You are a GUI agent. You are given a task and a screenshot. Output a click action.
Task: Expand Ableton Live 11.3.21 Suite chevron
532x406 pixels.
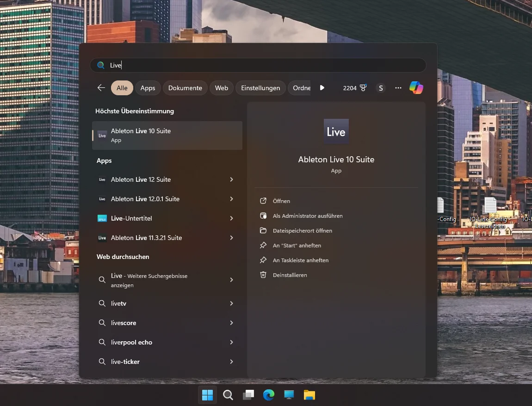[x=231, y=238]
